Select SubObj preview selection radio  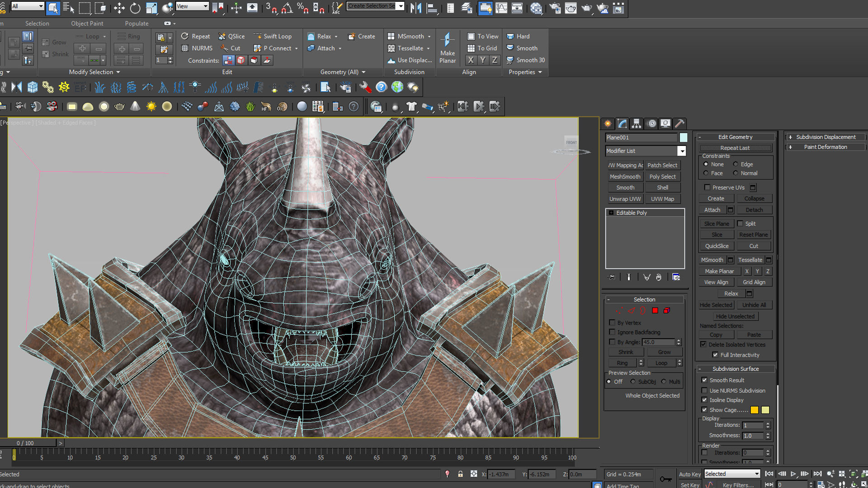click(633, 382)
